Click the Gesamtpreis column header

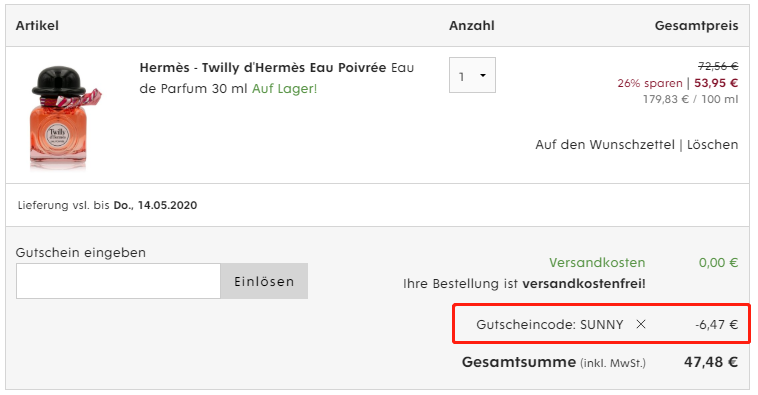[x=697, y=26]
